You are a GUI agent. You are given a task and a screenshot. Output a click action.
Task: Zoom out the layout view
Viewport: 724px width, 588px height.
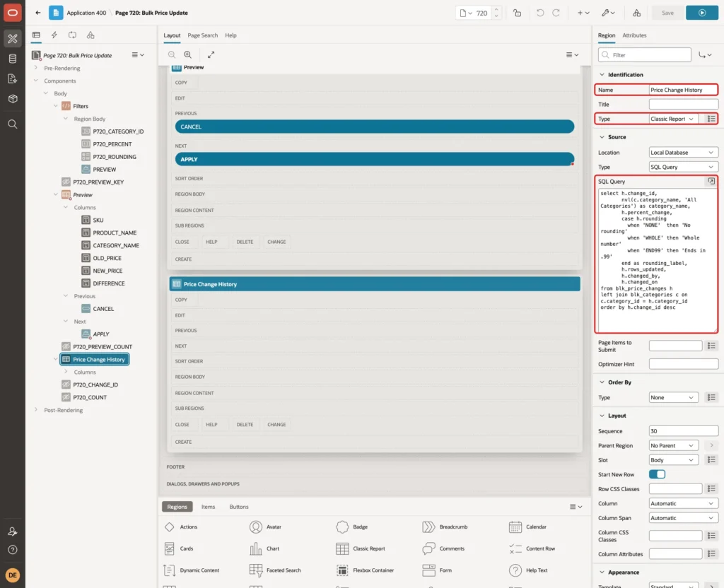coord(172,54)
